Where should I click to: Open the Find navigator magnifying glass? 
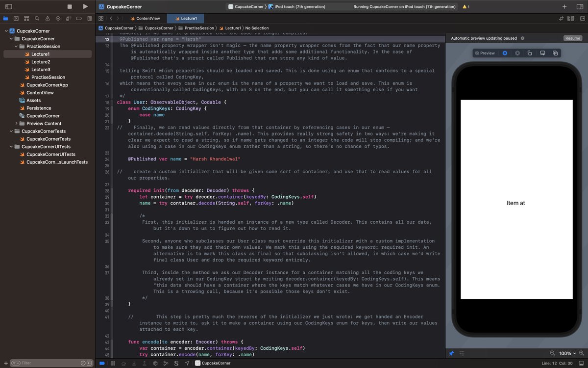tap(37, 18)
